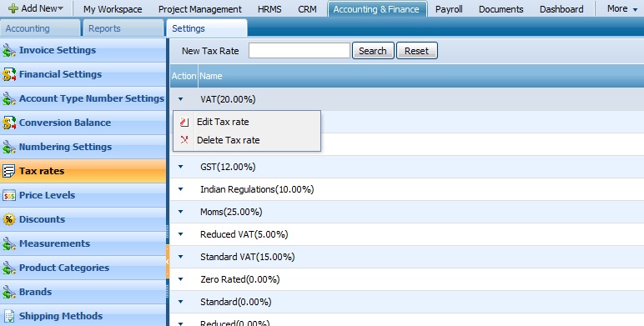Screen dimensions: 644x326
Task: Click the New Tax Rate link
Action: click(x=210, y=51)
